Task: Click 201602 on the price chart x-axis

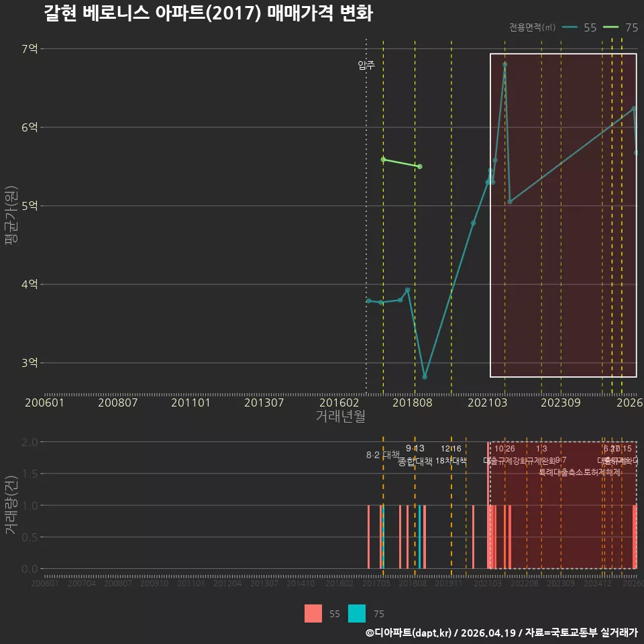Action: tap(339, 402)
